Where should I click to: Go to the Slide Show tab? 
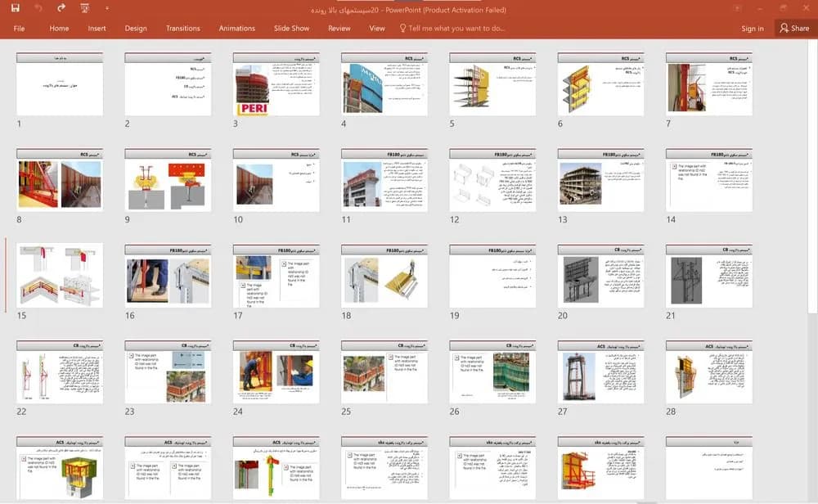tap(292, 28)
